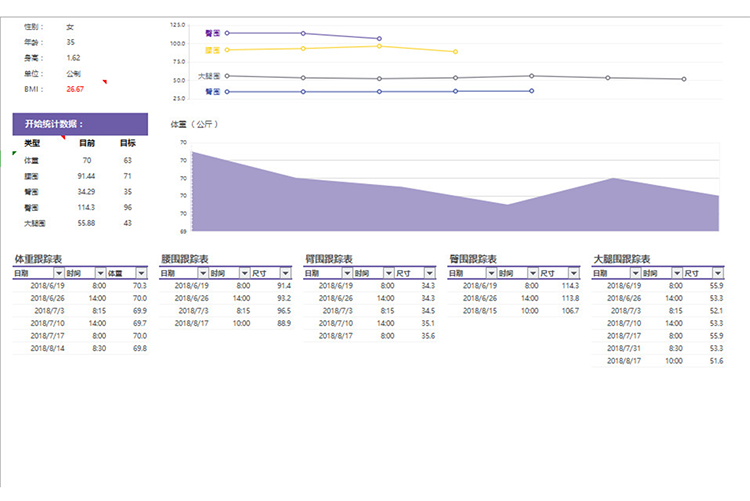
Task: Open the 尺寸 filter dropdown in 大腿围跟踪表
Action: click(717, 273)
